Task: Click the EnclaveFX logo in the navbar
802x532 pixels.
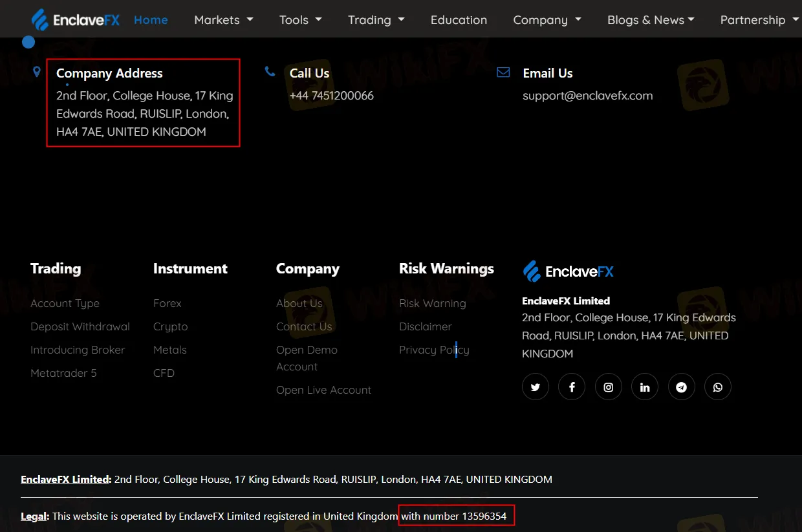Action: tap(76, 19)
